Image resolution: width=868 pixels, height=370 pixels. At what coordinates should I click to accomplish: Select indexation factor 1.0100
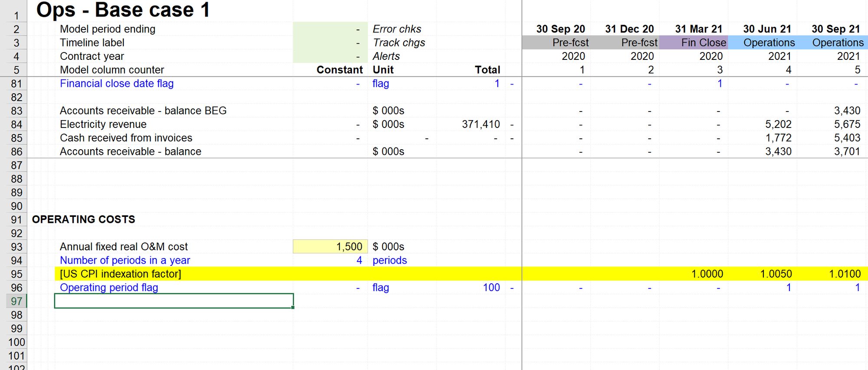(x=845, y=274)
